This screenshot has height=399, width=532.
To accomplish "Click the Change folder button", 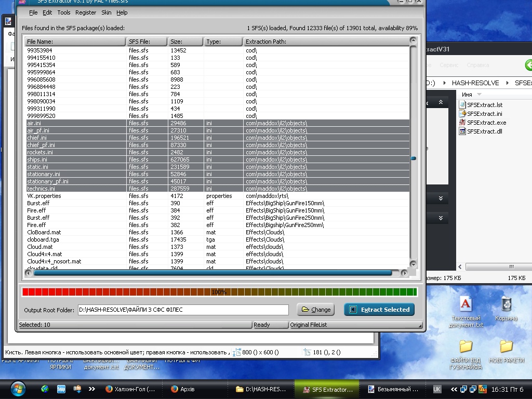I will pos(315,310).
